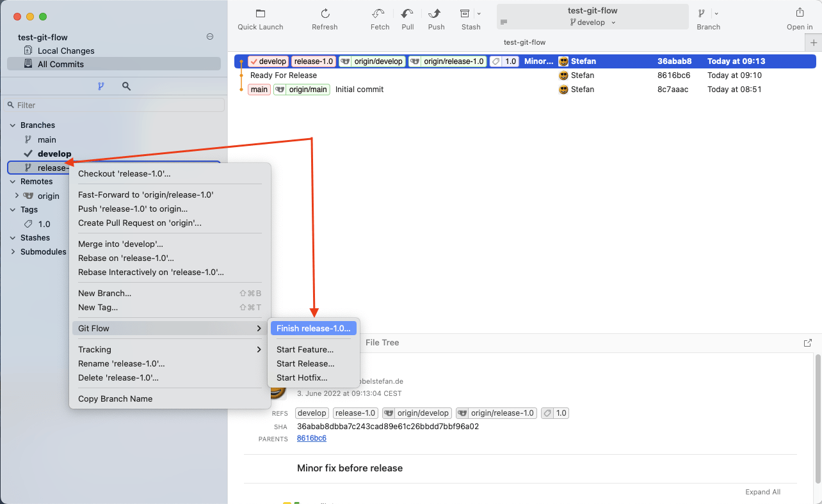The width and height of the screenshot is (822, 504).
Task: Expand the Submodules section
Action: coord(13,252)
